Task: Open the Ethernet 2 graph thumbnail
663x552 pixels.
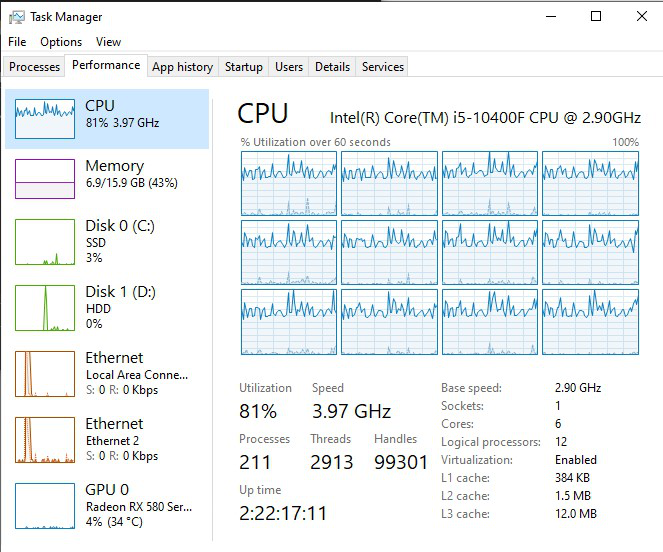Action: coord(45,440)
